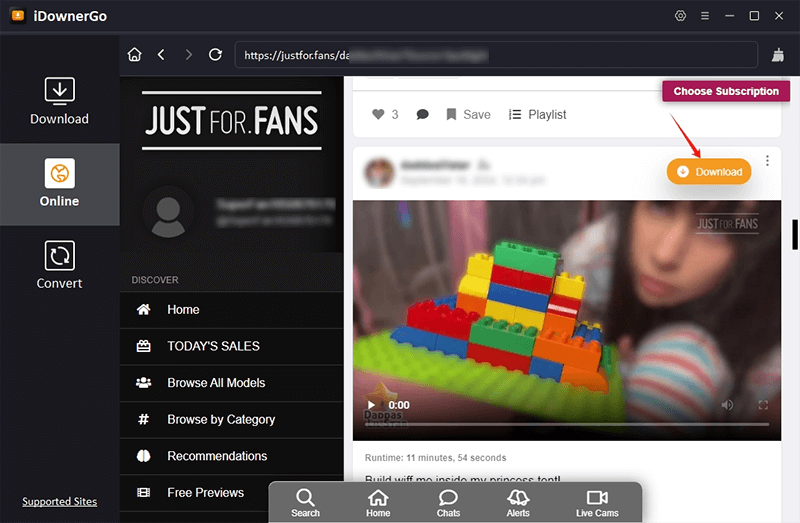The image size is (800, 523).
Task: Open the three-dot post options menu
Action: [767, 161]
